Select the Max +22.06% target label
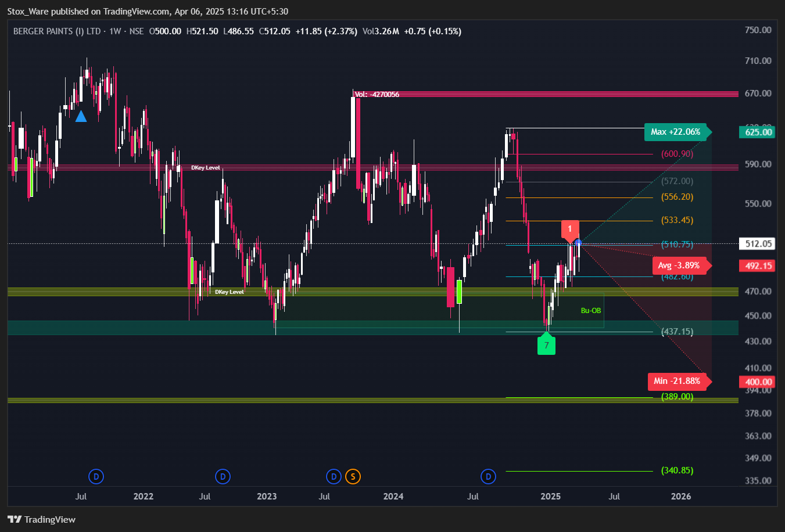Viewport: 785px width, 532px height. [x=678, y=132]
